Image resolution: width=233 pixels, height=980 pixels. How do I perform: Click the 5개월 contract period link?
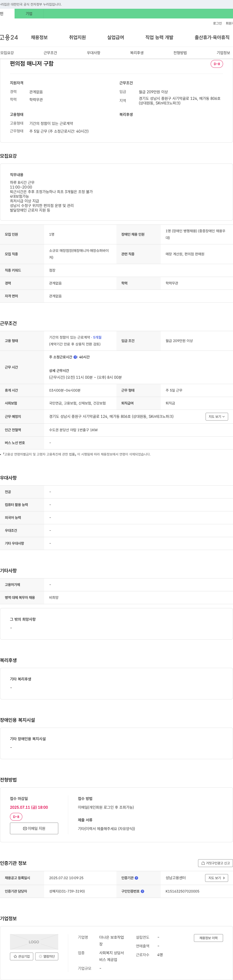tap(97, 337)
